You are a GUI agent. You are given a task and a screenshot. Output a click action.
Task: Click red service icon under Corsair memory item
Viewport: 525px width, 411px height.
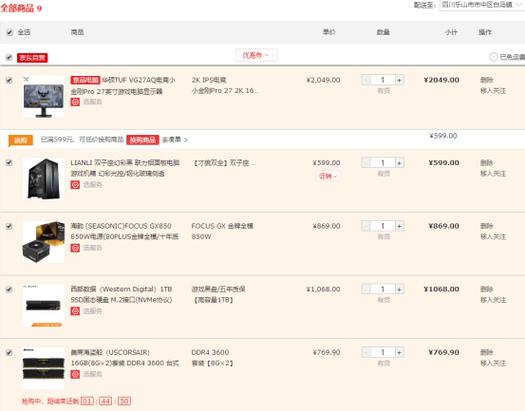coord(75,374)
